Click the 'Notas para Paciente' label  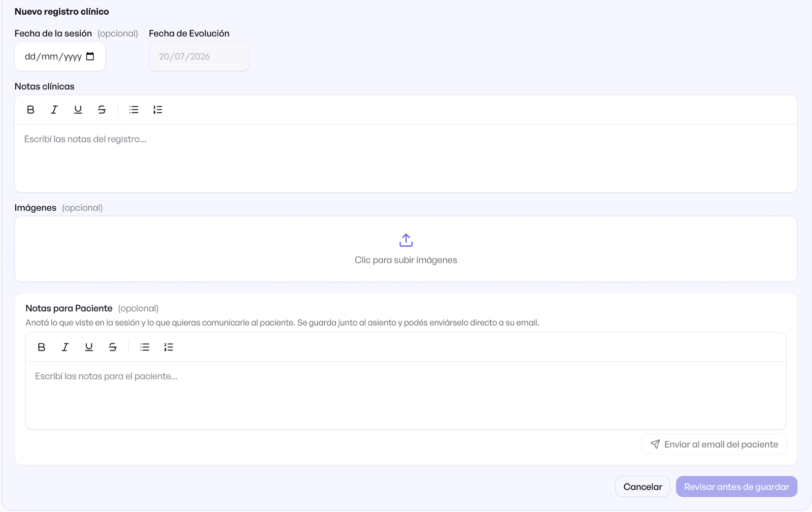[x=69, y=308]
